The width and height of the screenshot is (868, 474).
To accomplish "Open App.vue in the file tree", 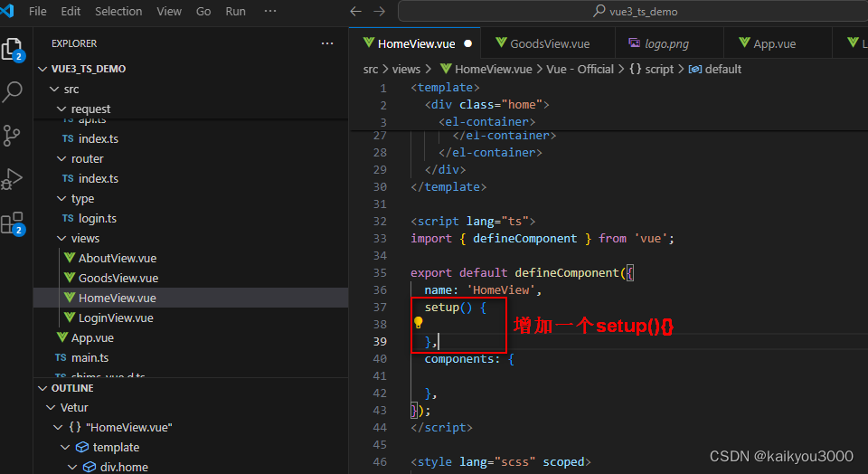I will [191, 338].
